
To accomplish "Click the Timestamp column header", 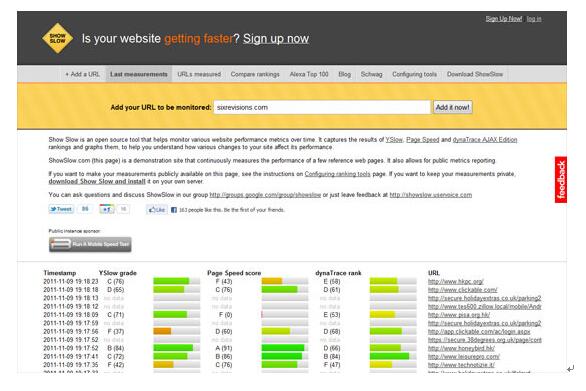I will [60, 273].
